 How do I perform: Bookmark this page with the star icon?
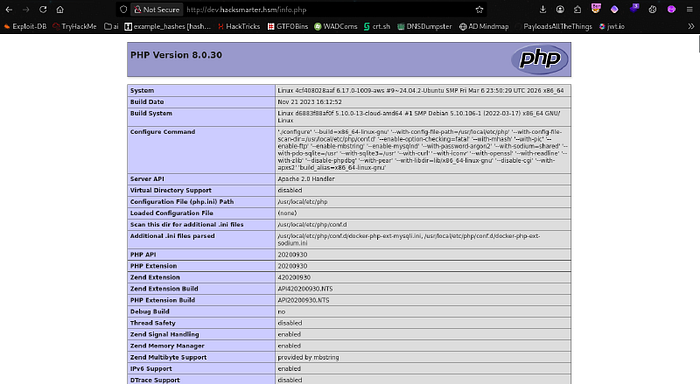(479, 9)
